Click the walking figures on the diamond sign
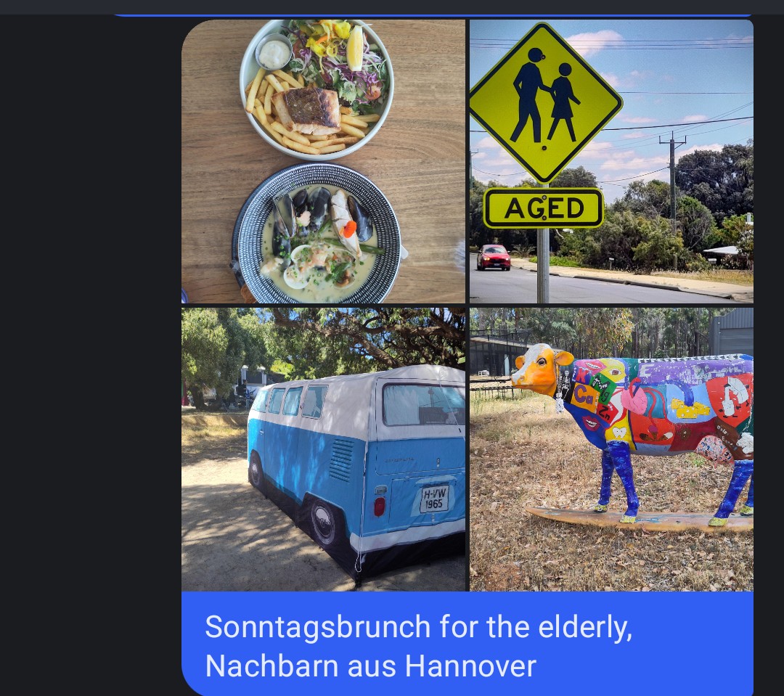The image size is (784, 696). [545, 97]
